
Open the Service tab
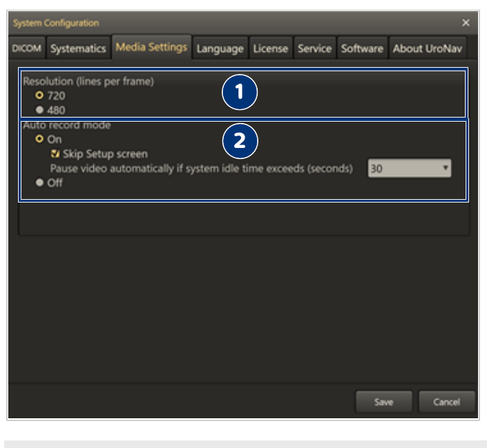pos(314,48)
